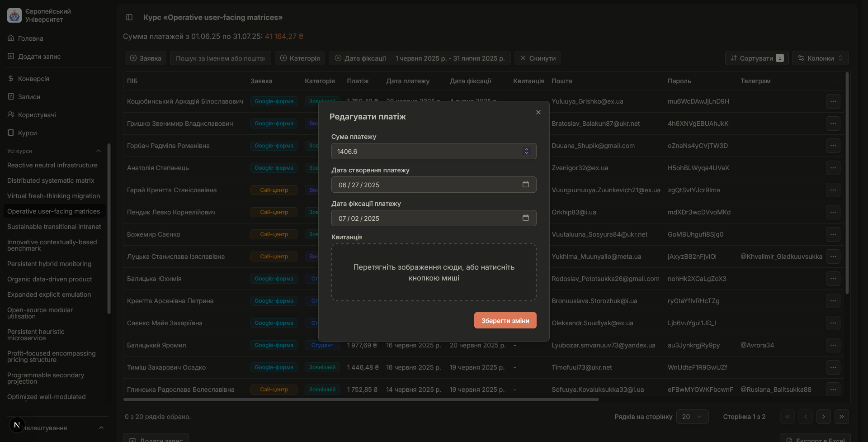The image size is (868, 442).
Task: Open row actions for Глинська Радослава Болеславівна
Action: pos(833,390)
